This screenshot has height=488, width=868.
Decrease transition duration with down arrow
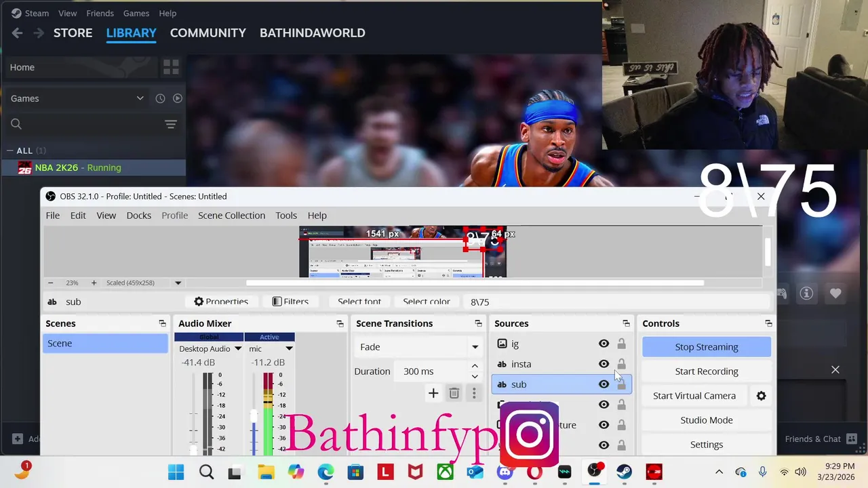pos(475,376)
